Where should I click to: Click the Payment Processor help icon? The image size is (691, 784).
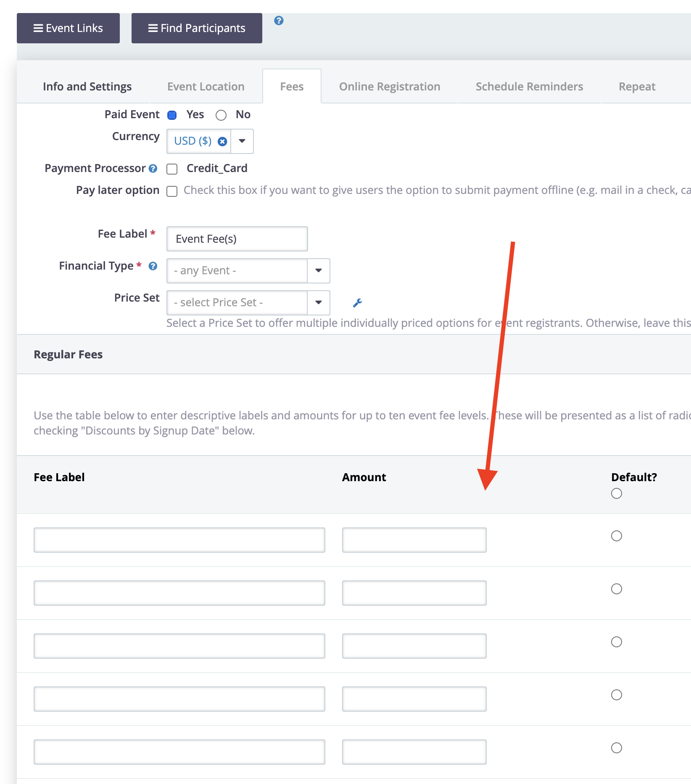[x=153, y=169]
